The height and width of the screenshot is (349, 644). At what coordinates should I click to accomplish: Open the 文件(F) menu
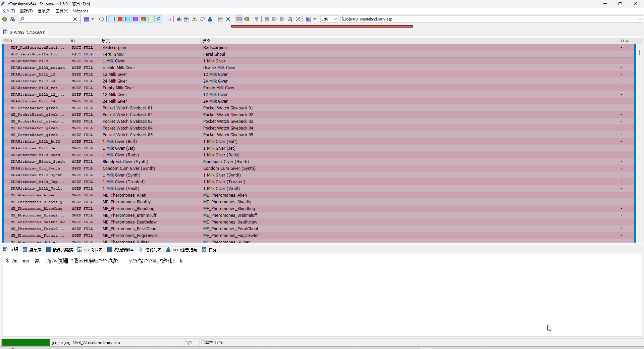point(9,11)
